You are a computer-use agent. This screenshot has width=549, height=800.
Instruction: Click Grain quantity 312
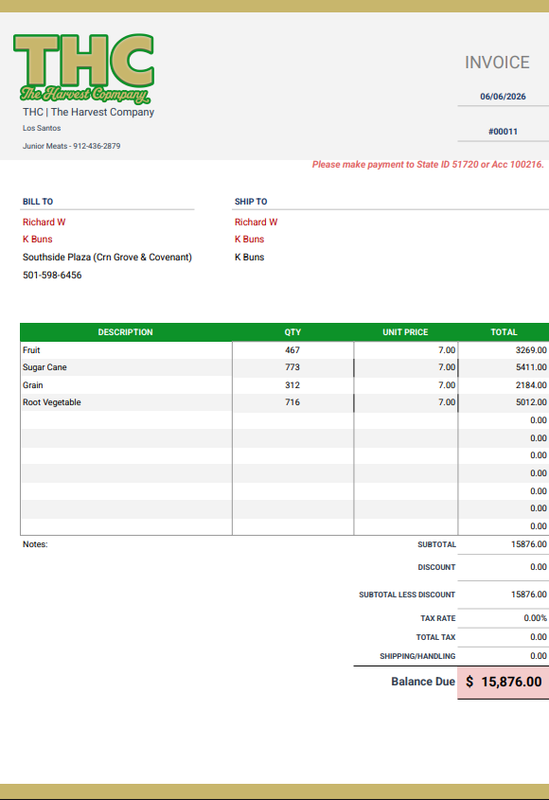[292, 385]
